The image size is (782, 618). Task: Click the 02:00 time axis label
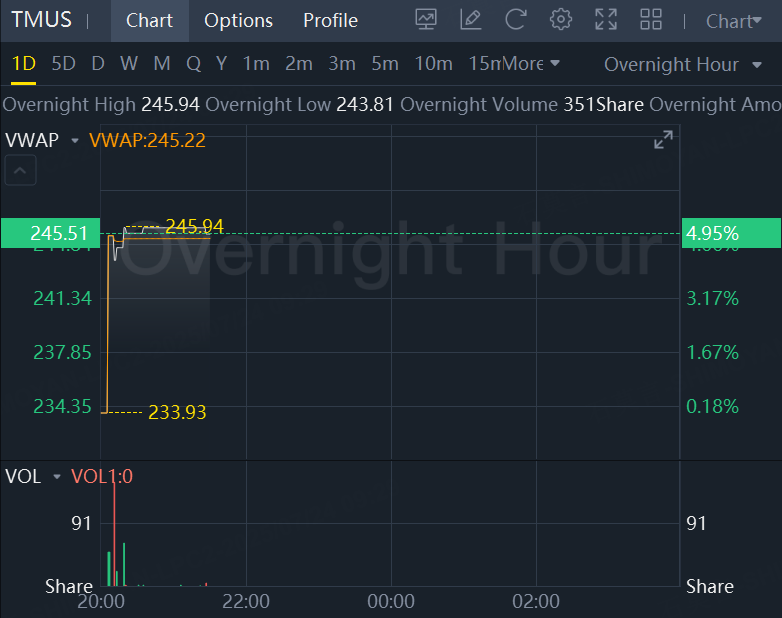[x=536, y=602]
